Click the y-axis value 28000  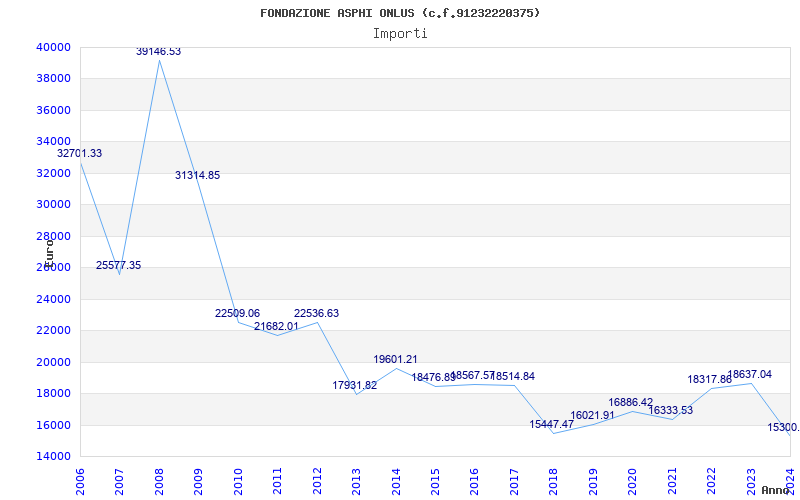[53, 236]
